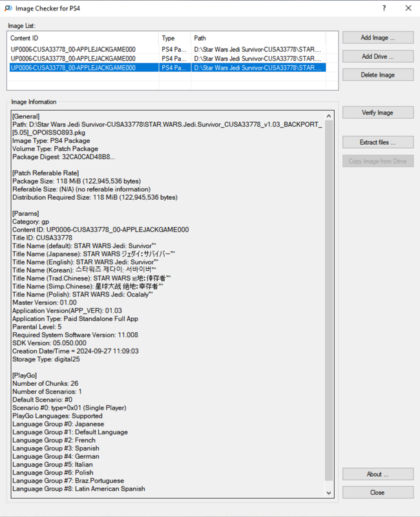
Task: Click the Application Type: Paid Standalone Full App line
Action: click(75, 319)
